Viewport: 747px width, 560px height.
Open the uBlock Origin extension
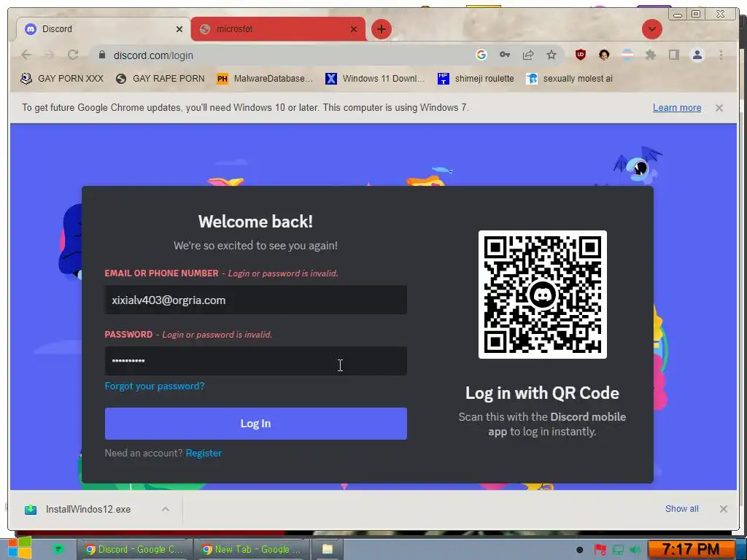click(x=580, y=55)
